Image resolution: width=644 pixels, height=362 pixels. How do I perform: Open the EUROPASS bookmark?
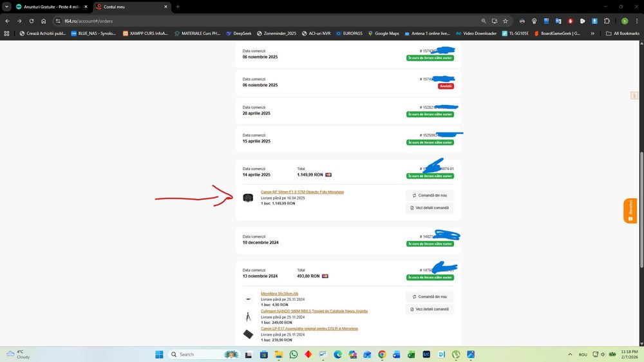pos(348,33)
